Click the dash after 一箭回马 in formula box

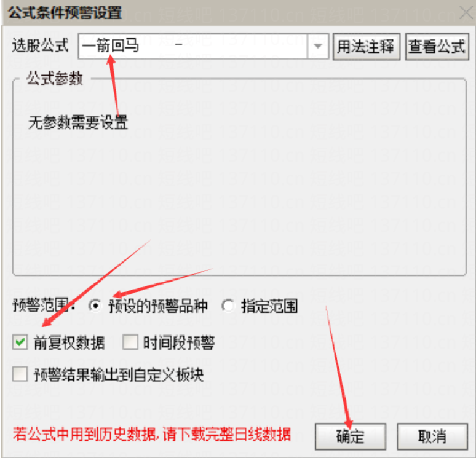point(178,45)
